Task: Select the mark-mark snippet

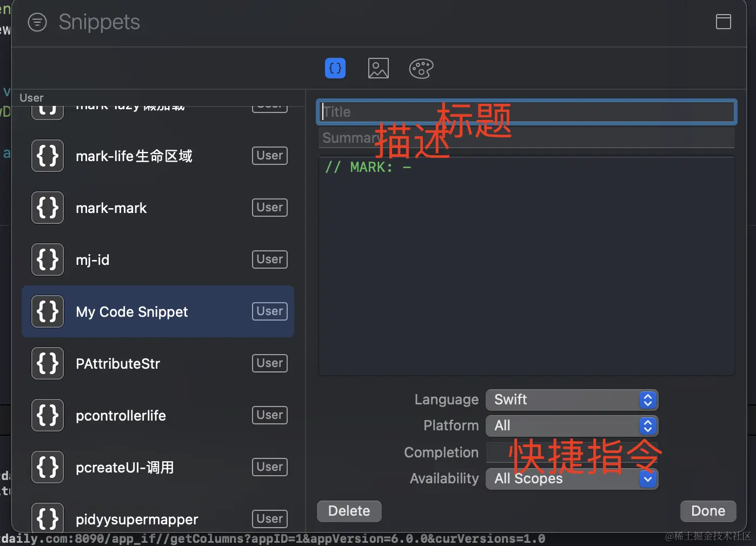Action: tap(158, 208)
